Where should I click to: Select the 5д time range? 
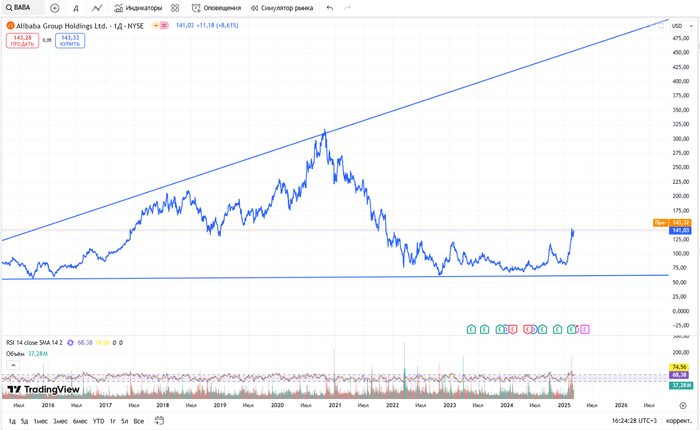coord(25,421)
